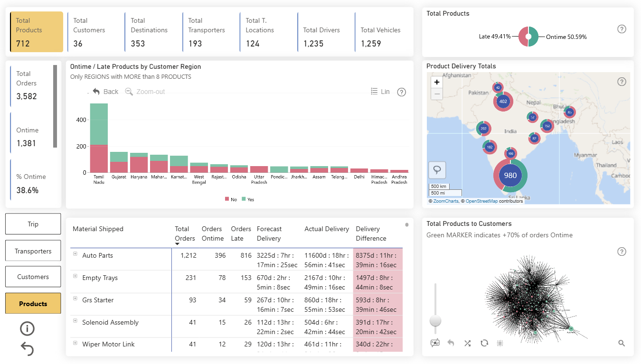Click the Orders Ontime column header
The height and width of the screenshot is (364, 641).
tap(213, 233)
